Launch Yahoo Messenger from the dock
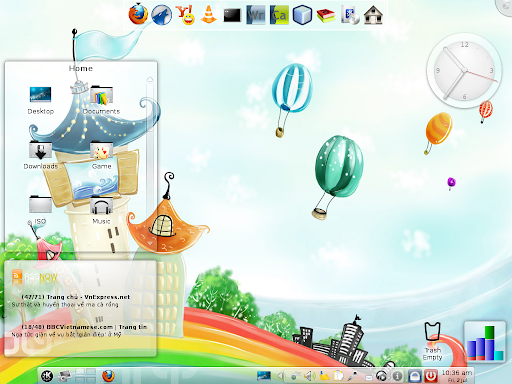This screenshot has height=384, width=512. click(185, 15)
